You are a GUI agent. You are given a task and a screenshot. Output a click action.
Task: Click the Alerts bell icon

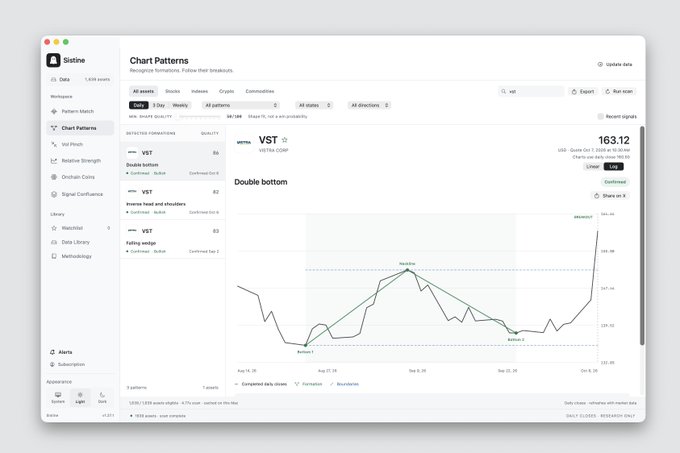point(52,352)
